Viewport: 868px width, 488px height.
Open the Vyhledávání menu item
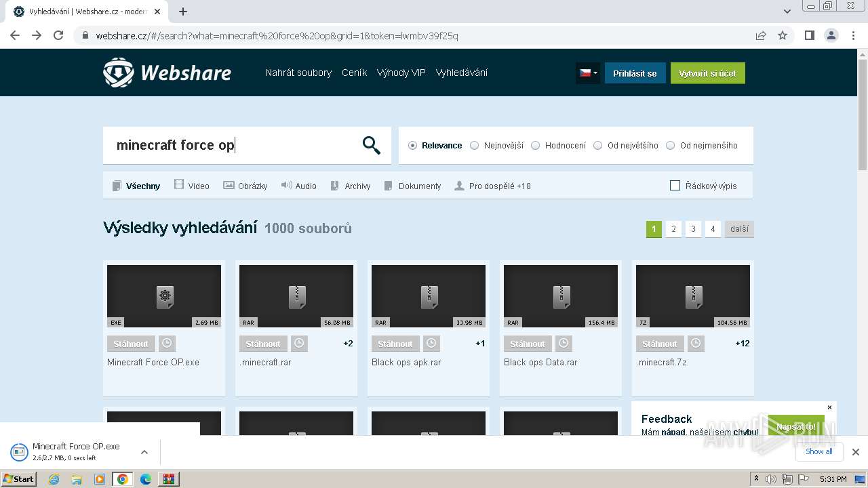pyautogui.click(x=461, y=73)
